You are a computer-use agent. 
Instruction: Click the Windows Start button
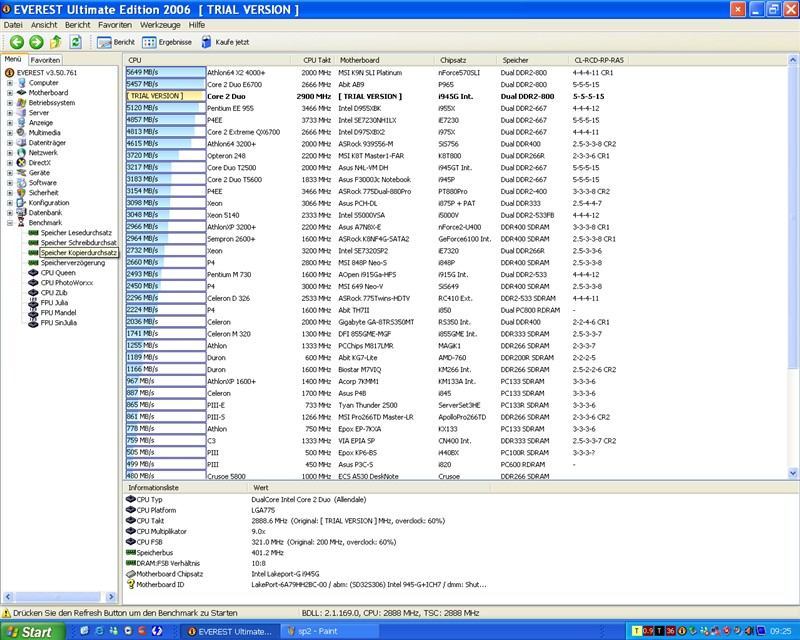(33, 631)
